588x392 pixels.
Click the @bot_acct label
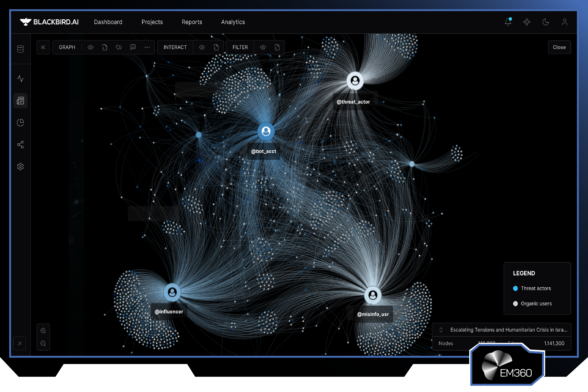[x=263, y=151]
